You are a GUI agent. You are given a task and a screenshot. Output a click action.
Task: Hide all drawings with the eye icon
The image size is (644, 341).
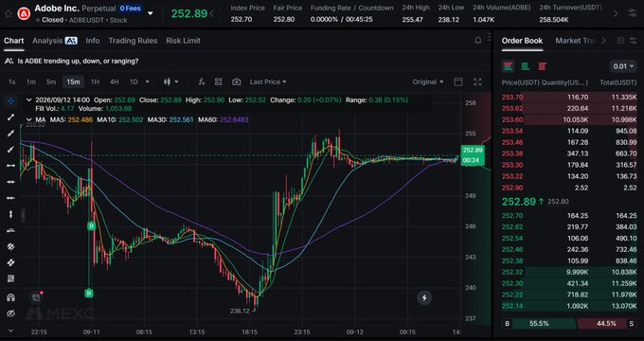coord(11,314)
